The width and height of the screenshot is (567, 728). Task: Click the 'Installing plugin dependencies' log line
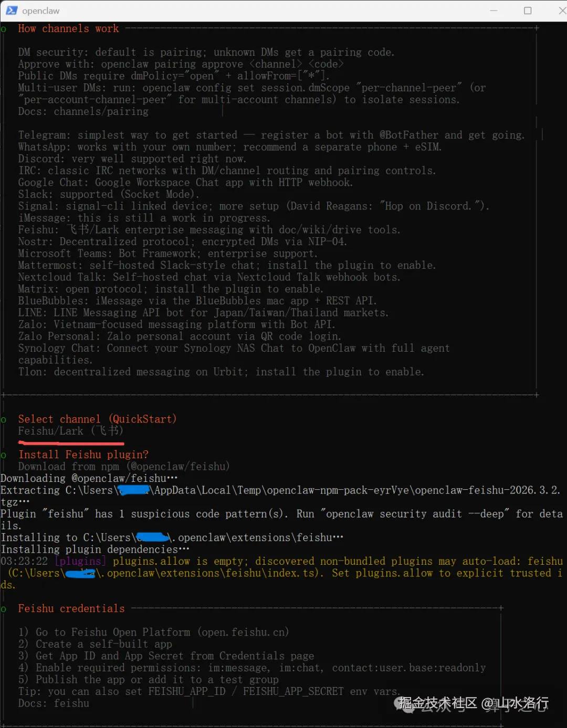pyautogui.click(x=95, y=549)
